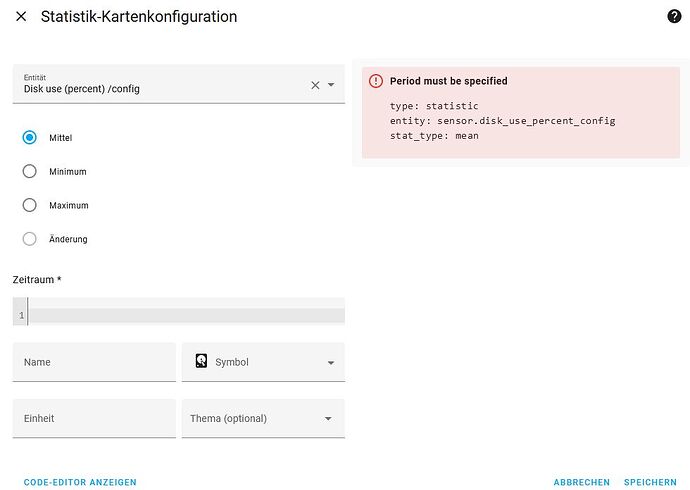
Task: Click line number 1 in Zeitraum gutter
Action: tap(20, 316)
